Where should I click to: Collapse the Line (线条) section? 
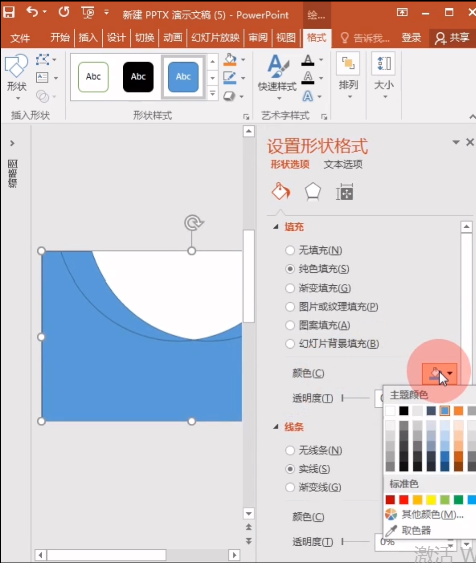pyautogui.click(x=276, y=427)
